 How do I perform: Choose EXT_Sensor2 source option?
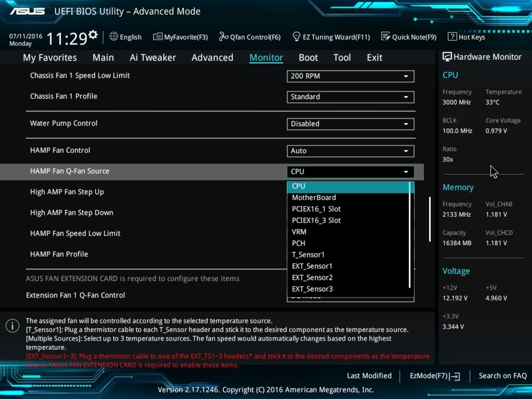[x=348, y=278]
